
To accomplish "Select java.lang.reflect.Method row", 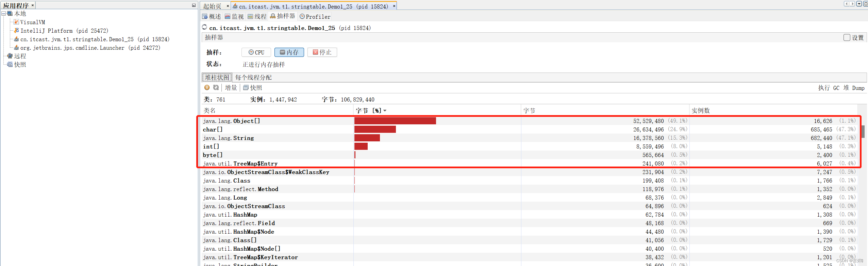I will click(529, 189).
